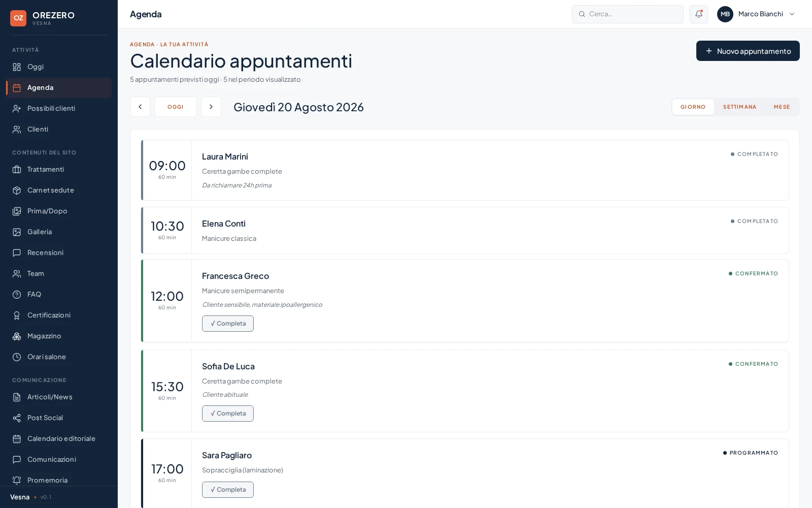Click the Articoli/News document icon
Screen dimensions: 812x508
(x=17, y=397)
